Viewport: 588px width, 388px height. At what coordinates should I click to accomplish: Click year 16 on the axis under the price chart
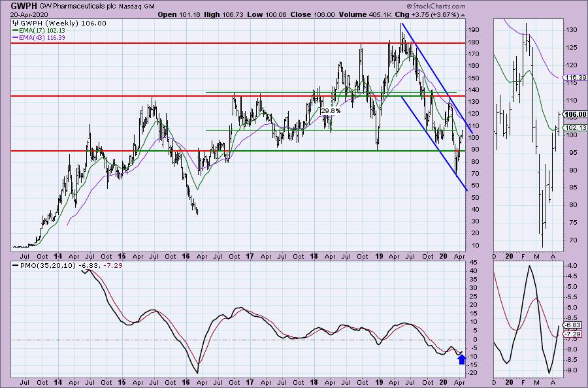[x=186, y=257]
